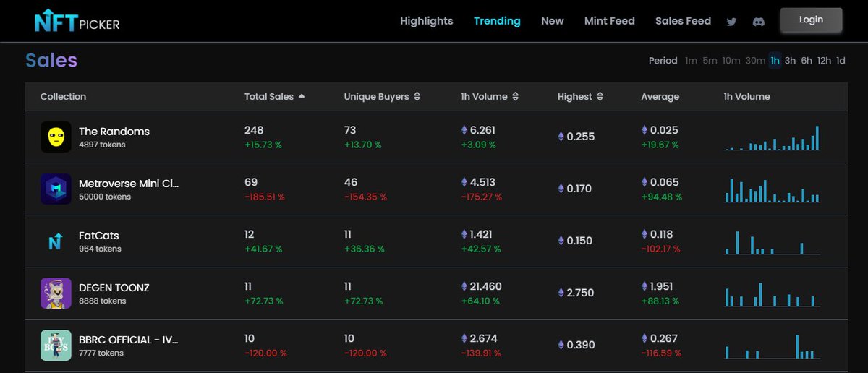Screen dimensions: 868x373
Task: Click FatCats 964 tokens label
Action: (100, 249)
